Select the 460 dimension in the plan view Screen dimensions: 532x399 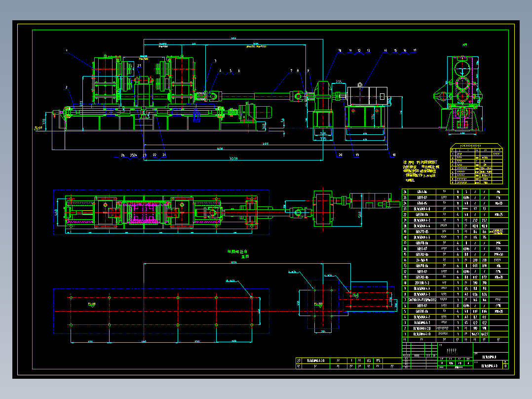(x=56, y=212)
